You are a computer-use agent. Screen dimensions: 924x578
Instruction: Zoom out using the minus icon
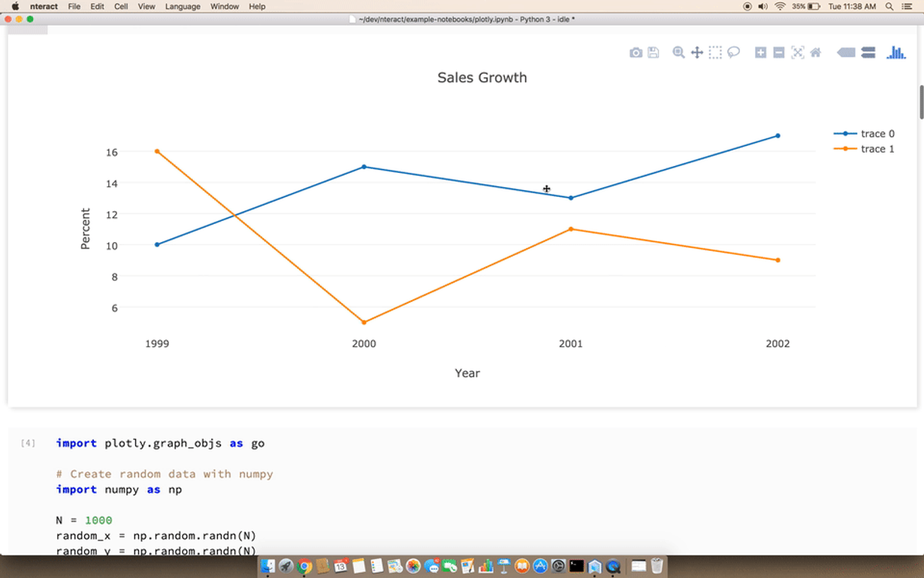[x=778, y=52]
